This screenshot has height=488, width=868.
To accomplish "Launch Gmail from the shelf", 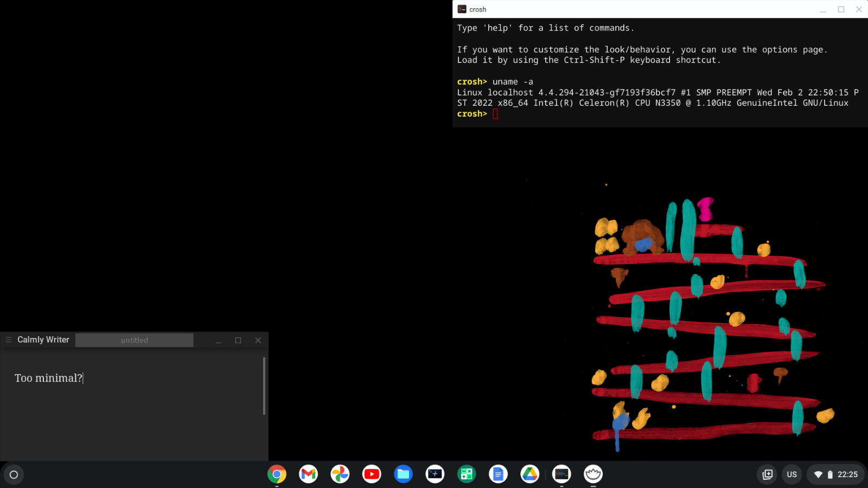I will [x=308, y=474].
